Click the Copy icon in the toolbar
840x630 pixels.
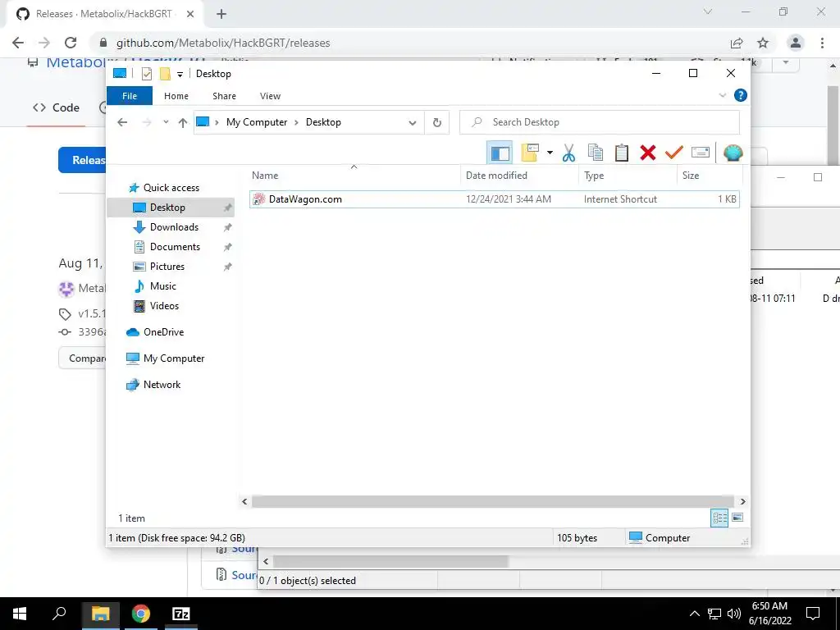tap(596, 153)
